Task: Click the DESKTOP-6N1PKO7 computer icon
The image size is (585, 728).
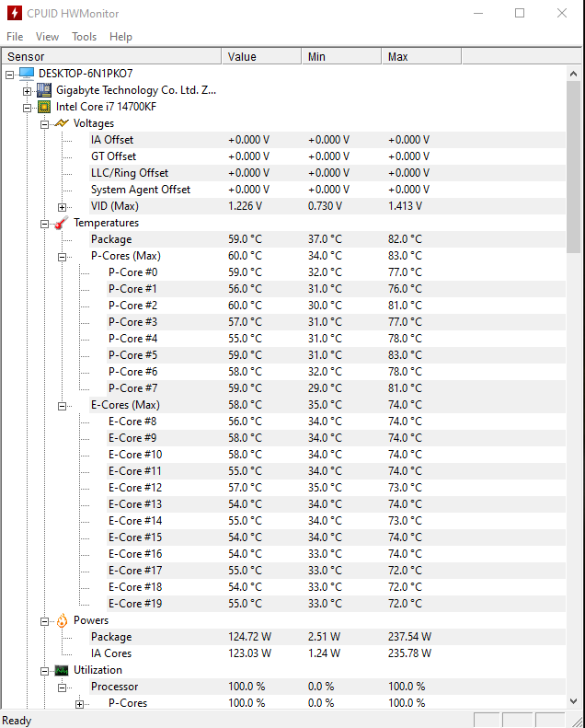Action: [x=27, y=74]
